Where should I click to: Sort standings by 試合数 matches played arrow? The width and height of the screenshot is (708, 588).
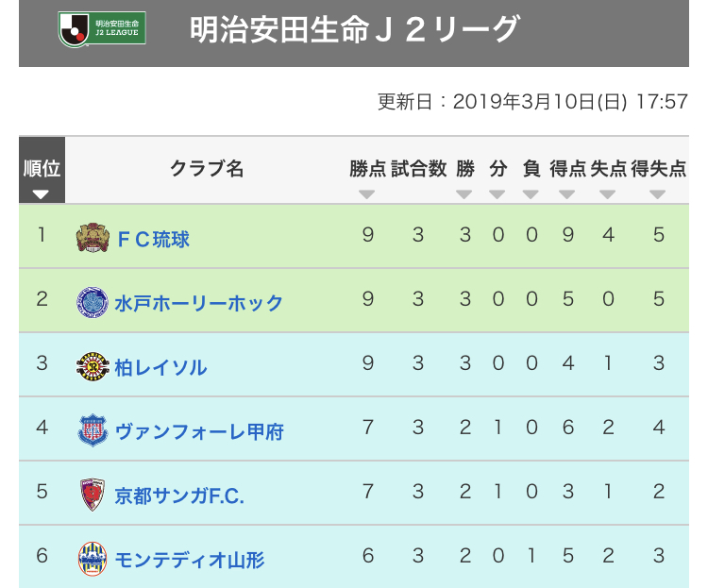418,194
